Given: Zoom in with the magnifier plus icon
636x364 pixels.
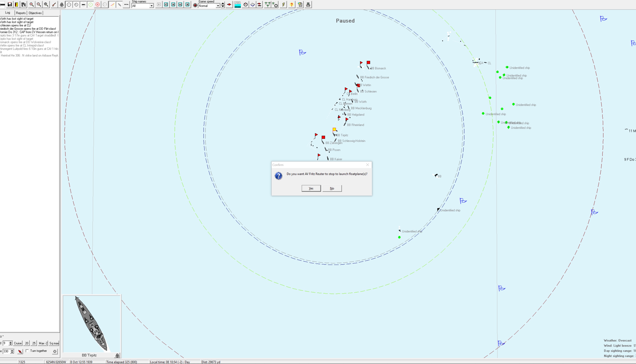Looking at the screenshot, I should (32, 4).
